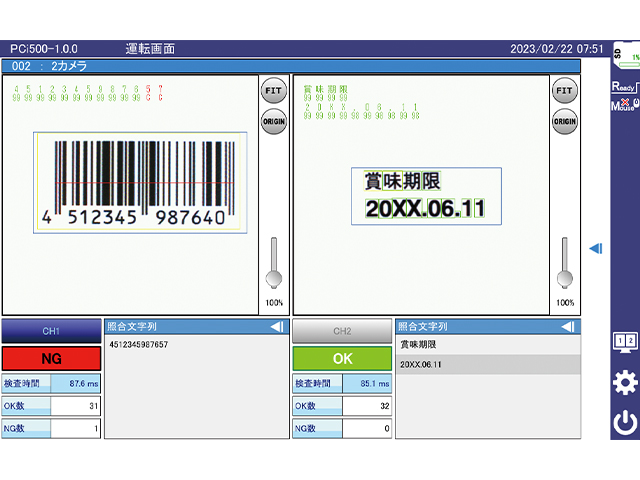Click the SD card status icon
This screenshot has height=480, width=640.
coord(627,56)
